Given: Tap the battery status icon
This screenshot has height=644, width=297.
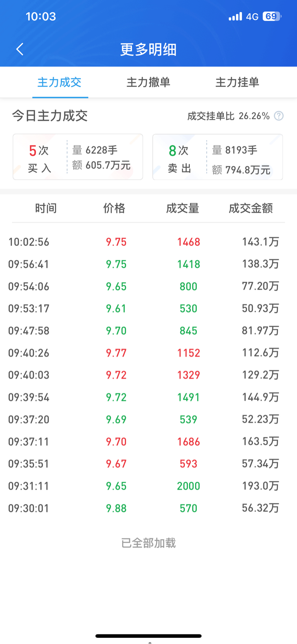Looking at the screenshot, I should coord(272,16).
